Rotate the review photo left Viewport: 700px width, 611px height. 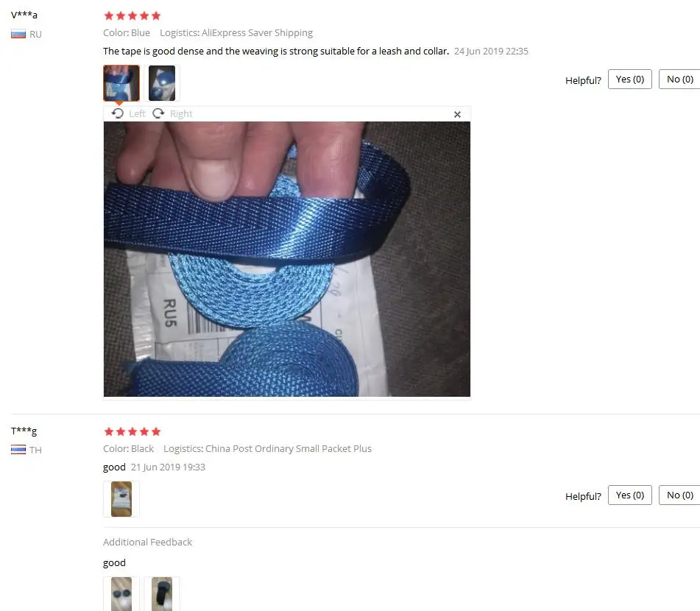pos(128,113)
